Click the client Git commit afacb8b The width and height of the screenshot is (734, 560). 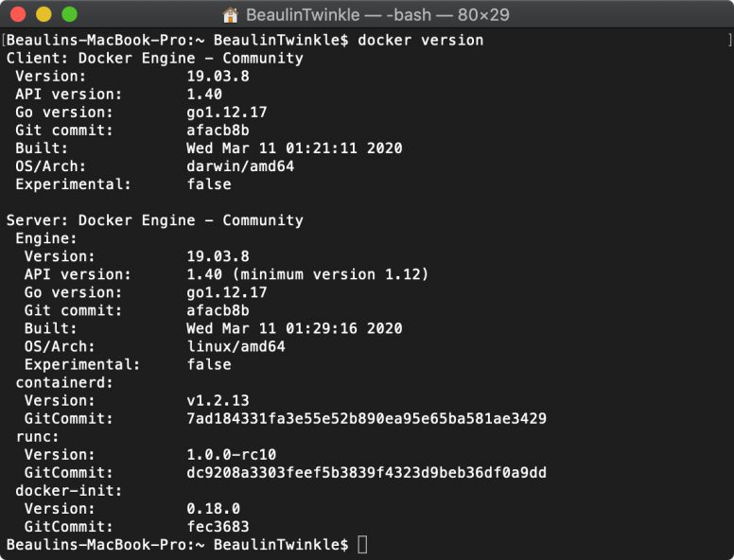tap(218, 131)
